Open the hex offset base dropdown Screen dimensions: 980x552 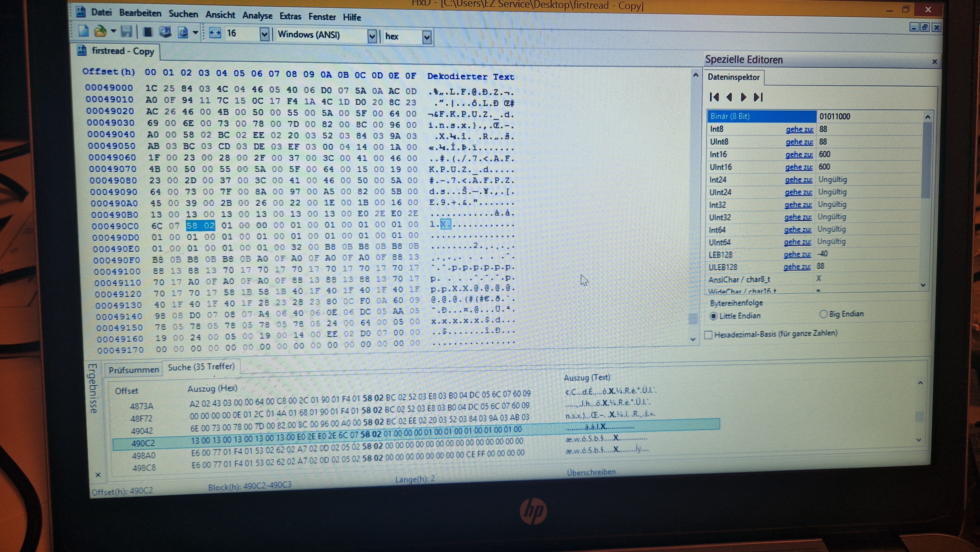[x=427, y=37]
